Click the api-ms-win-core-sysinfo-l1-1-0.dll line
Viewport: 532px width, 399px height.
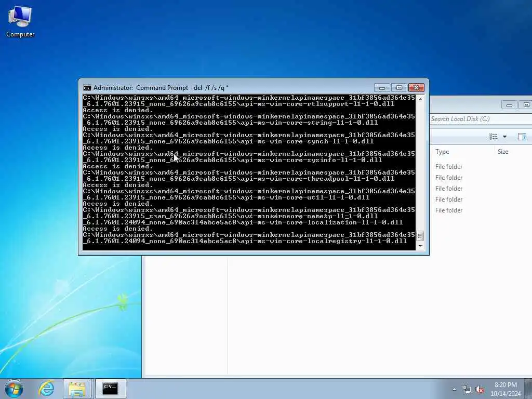point(232,160)
